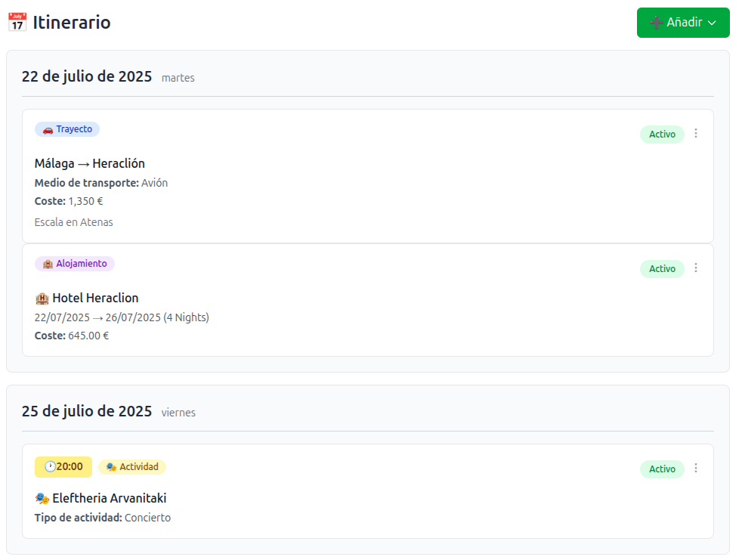Open three-dot menu for Málaga trip

(x=696, y=134)
